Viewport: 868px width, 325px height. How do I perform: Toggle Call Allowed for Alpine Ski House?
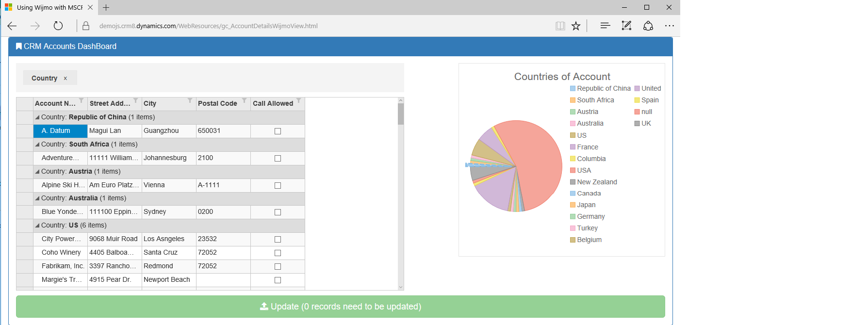[278, 185]
